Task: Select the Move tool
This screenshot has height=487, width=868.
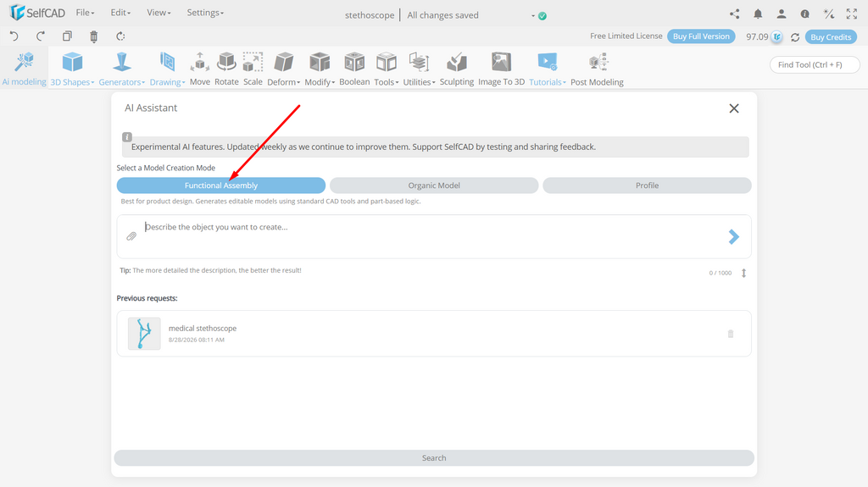Action: pyautogui.click(x=200, y=69)
